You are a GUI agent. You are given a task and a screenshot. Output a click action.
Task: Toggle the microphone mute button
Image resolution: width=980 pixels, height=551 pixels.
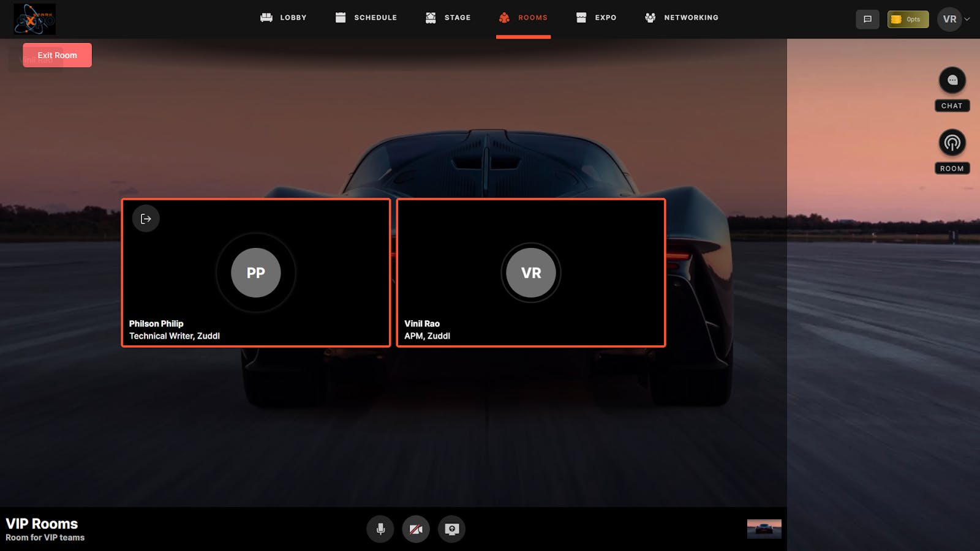click(380, 529)
